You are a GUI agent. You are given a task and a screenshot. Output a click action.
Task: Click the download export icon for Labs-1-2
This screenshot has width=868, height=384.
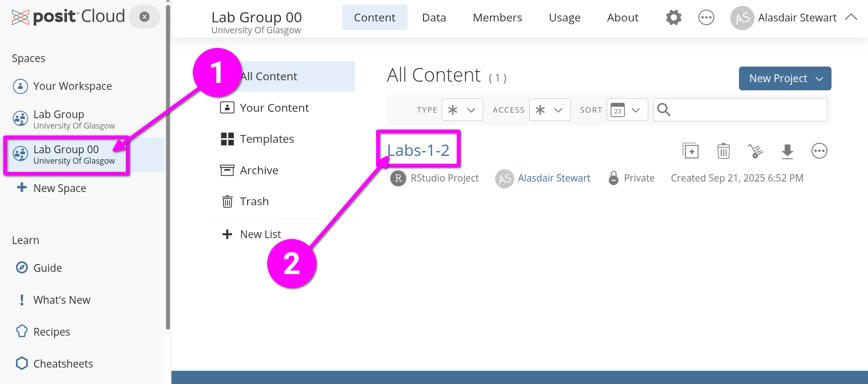787,151
